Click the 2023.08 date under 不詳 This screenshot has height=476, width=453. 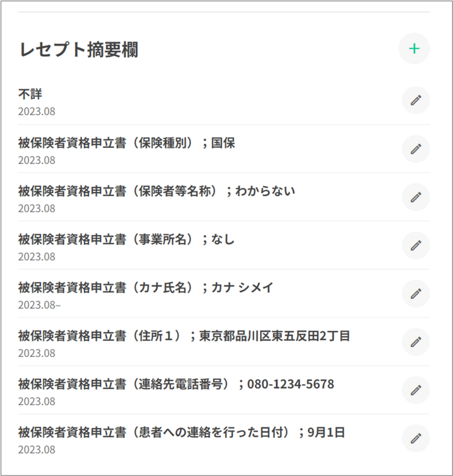pyautogui.click(x=37, y=111)
